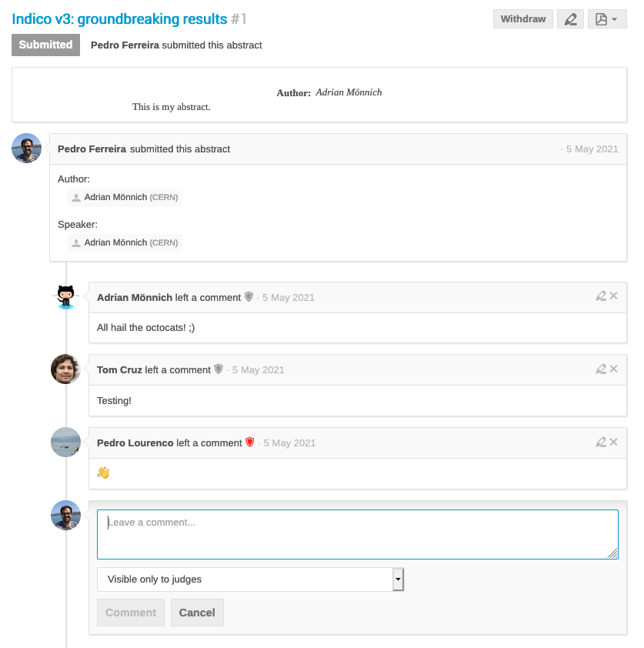
Task: Click the gray shield icon beside Adrian Mönnich's comment
Action: coord(249,297)
